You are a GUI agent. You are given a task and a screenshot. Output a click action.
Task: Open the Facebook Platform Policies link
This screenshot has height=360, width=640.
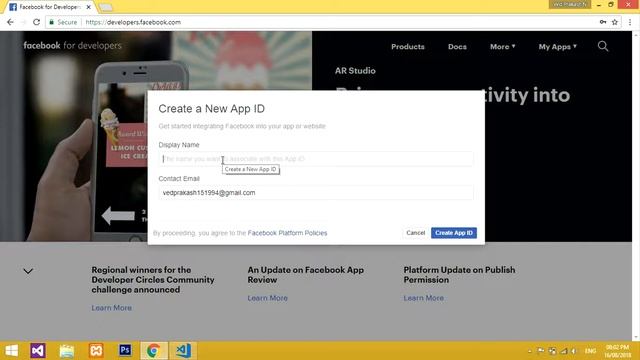click(287, 233)
